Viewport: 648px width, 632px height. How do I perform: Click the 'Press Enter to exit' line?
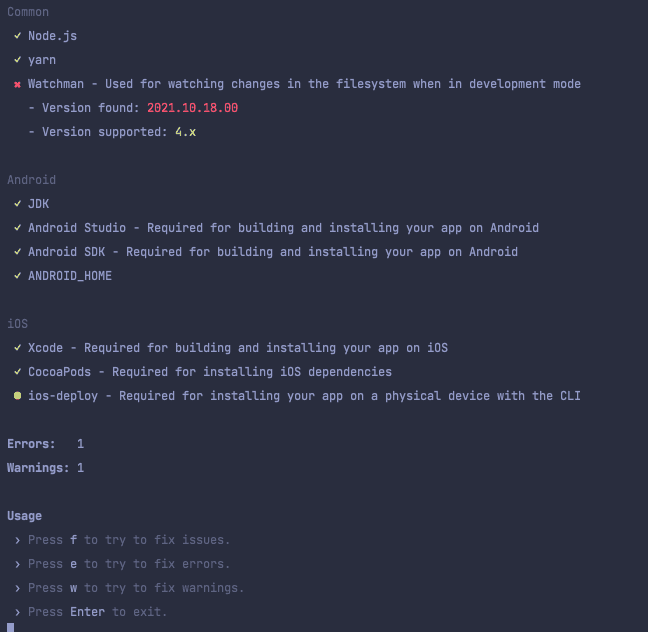point(97,612)
